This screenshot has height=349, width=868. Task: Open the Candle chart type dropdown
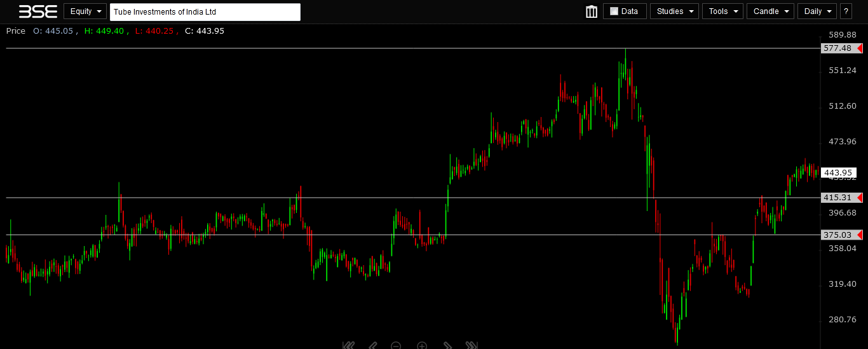point(770,11)
